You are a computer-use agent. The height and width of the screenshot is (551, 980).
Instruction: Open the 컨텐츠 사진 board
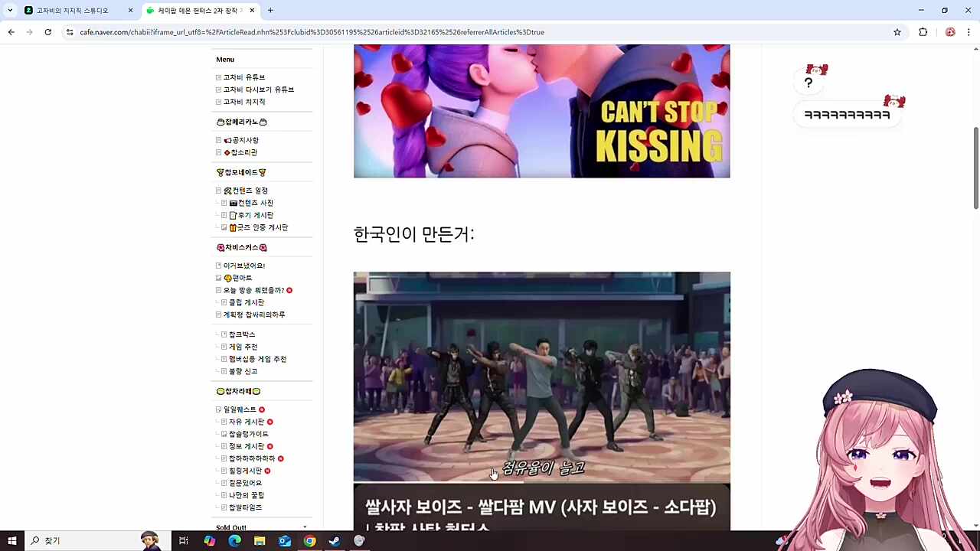click(251, 203)
